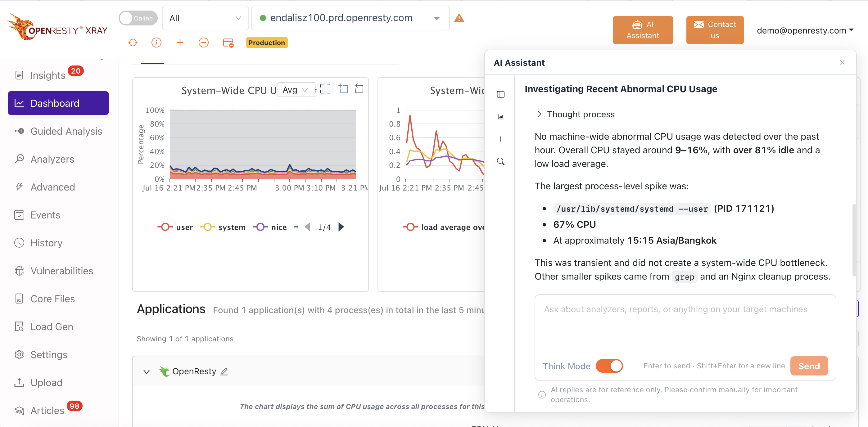This screenshot has width=868, height=427.
Task: Click the System-Wide CPU usage chart area
Action: click(x=263, y=145)
